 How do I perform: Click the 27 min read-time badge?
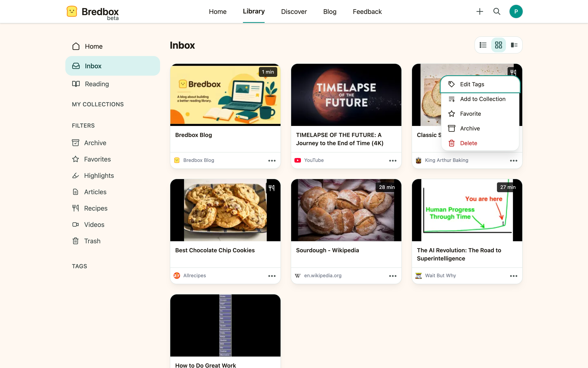tap(508, 187)
